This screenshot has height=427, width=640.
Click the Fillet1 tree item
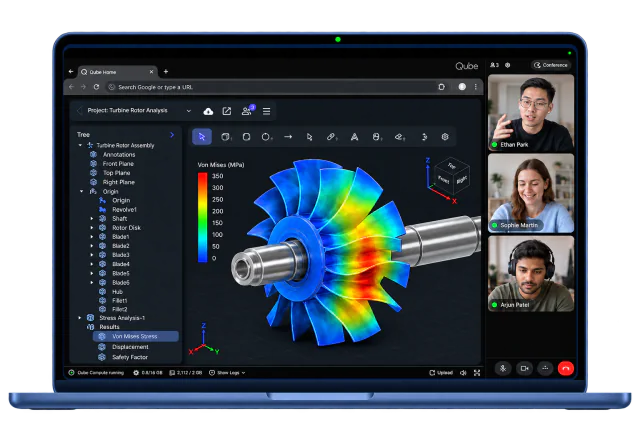click(120, 300)
